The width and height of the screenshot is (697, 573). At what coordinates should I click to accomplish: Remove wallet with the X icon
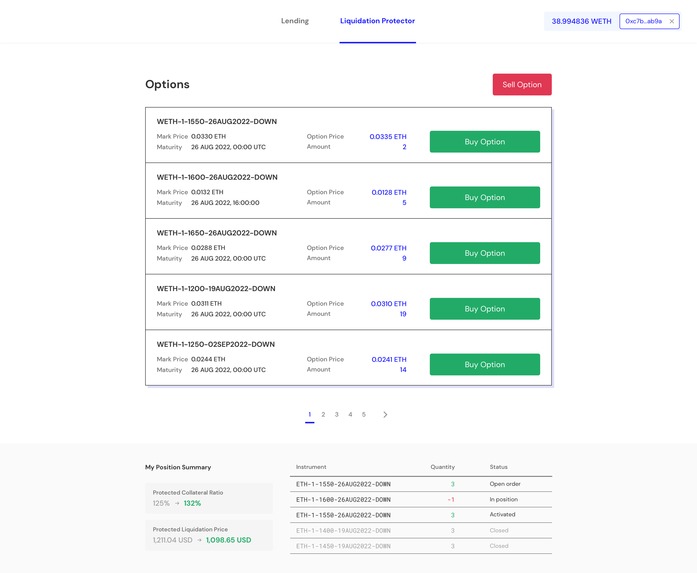pyautogui.click(x=671, y=21)
